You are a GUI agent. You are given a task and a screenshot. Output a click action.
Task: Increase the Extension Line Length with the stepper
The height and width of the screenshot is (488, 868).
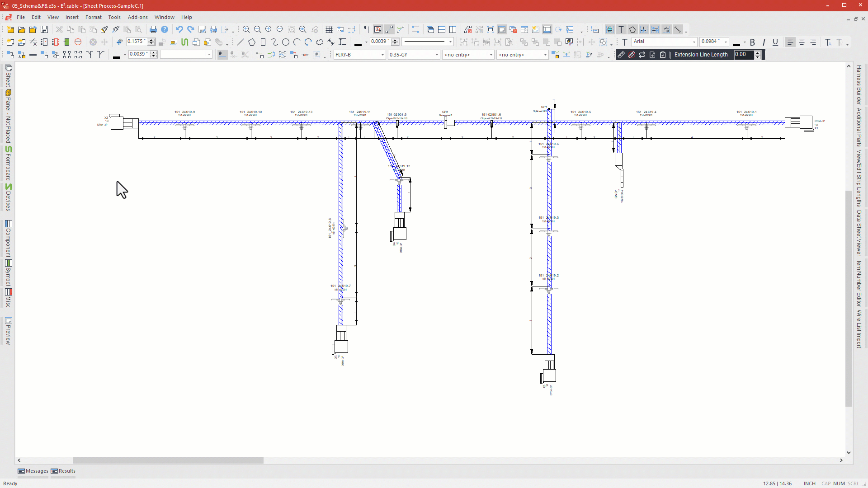[757, 52]
